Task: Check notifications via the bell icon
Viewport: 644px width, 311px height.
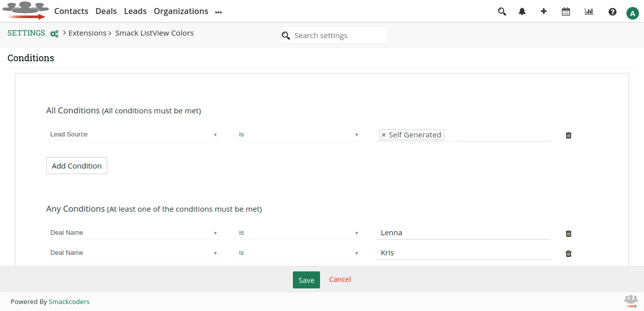Action: [522, 11]
